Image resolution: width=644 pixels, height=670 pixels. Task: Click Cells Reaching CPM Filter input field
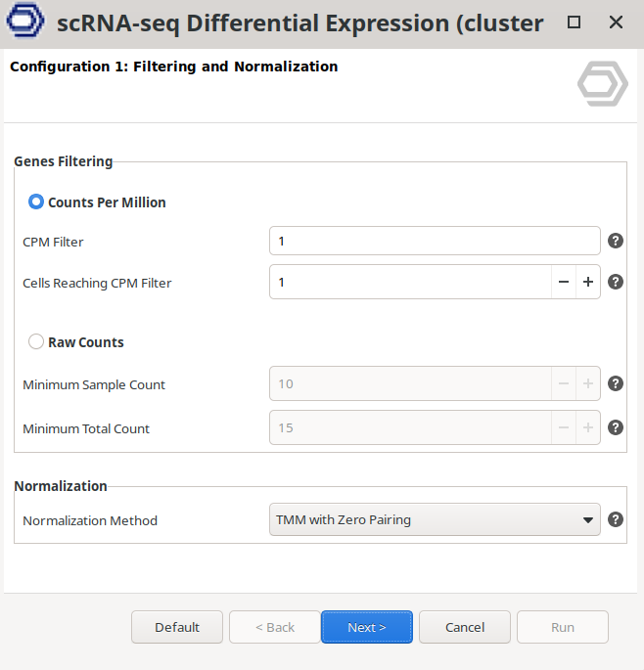[411, 282]
